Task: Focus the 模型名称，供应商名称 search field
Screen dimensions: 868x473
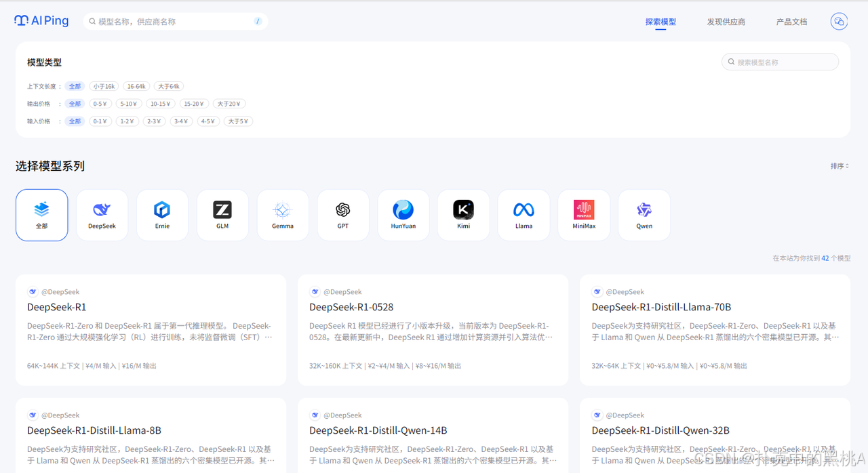Action: [176, 22]
